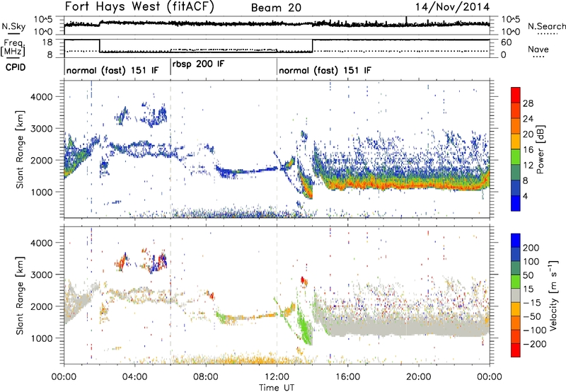Click '2000' on the velocity panel axis
The height and width of the screenshot is (392, 566).
tap(41, 306)
